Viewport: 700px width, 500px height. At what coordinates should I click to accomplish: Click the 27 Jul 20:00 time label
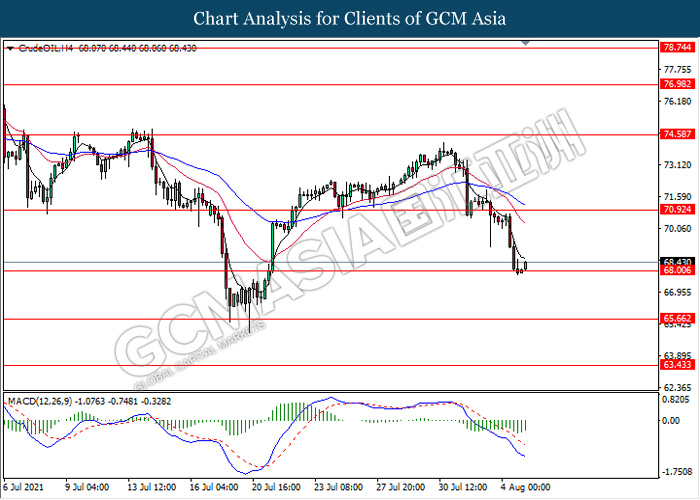coord(400,487)
